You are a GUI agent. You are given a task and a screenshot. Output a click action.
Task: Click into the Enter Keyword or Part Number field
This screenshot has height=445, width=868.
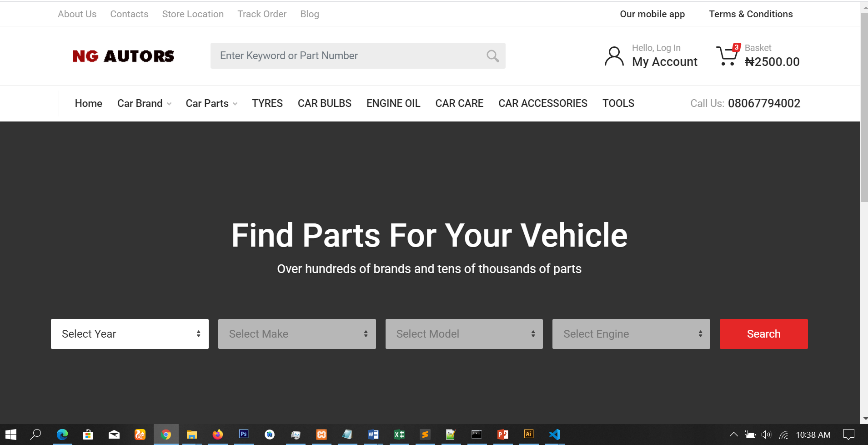(x=346, y=56)
